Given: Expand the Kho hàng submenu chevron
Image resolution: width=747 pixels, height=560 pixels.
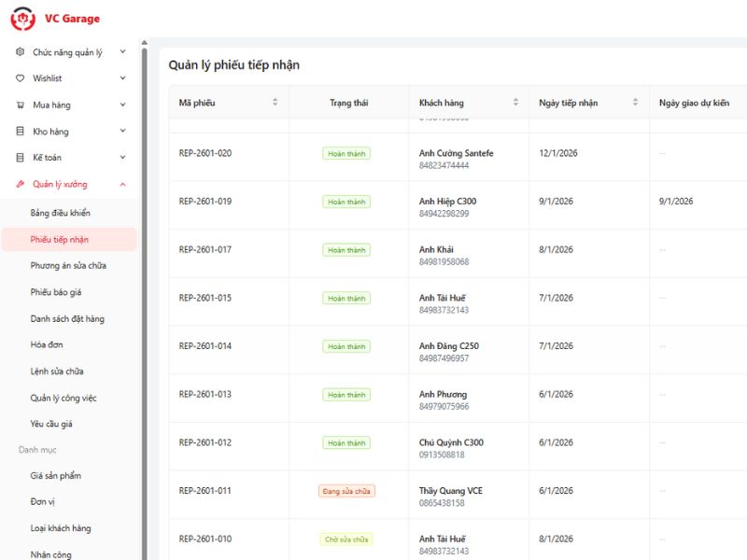Looking at the screenshot, I should coord(122,132).
